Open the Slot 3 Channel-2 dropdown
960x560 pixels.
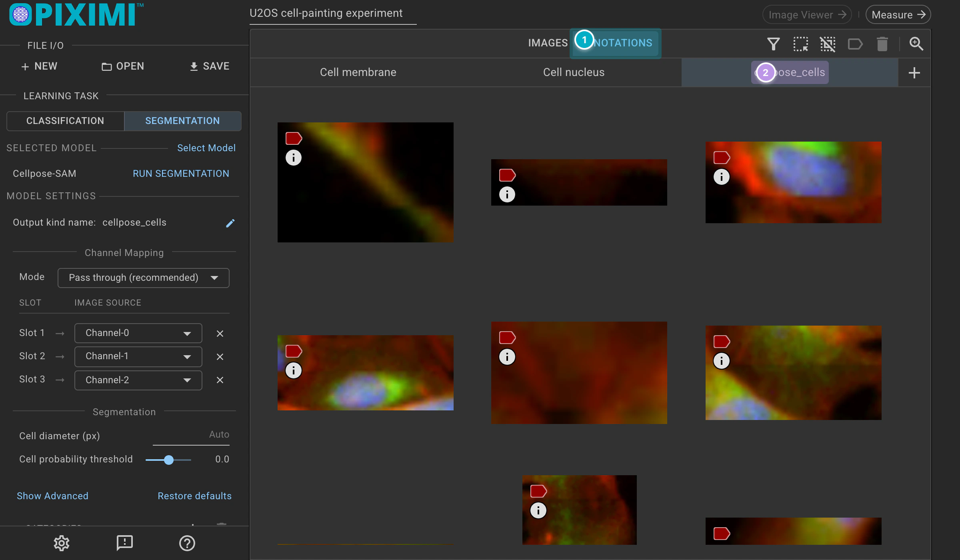tap(138, 380)
